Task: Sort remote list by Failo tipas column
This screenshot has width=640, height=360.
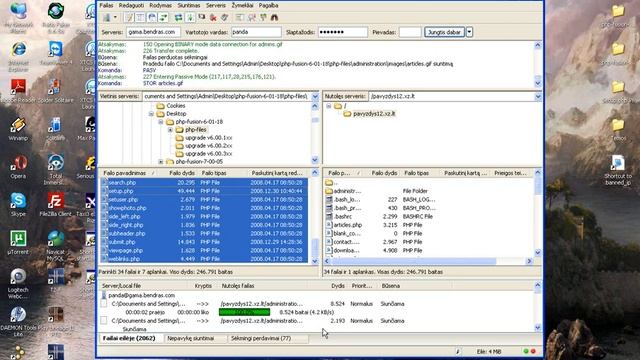Action: (416, 173)
